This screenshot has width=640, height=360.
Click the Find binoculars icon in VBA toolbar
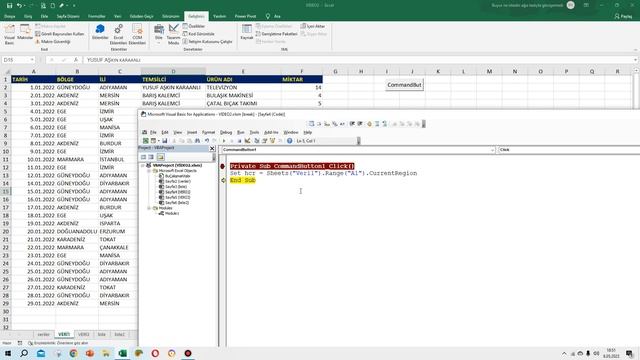pos(198,141)
